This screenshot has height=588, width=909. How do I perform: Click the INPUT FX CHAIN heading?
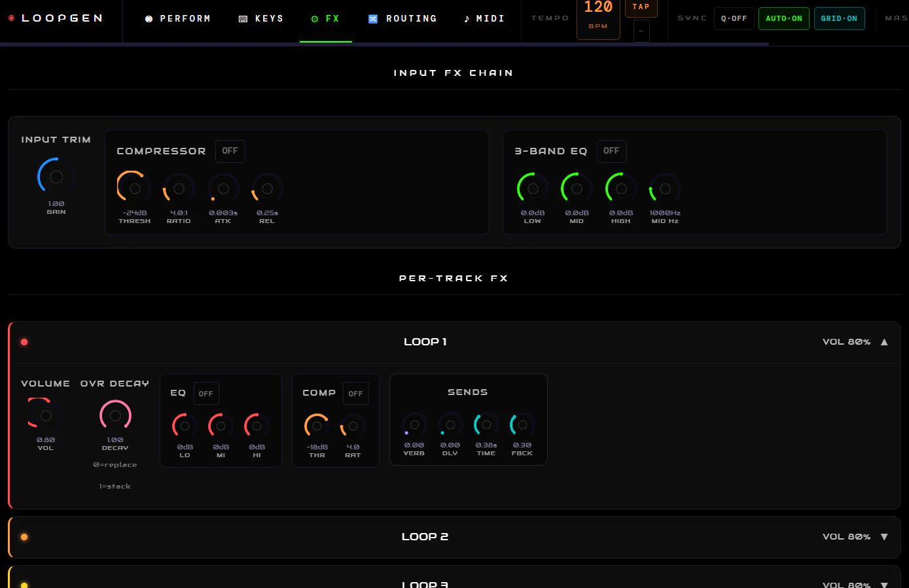454,73
